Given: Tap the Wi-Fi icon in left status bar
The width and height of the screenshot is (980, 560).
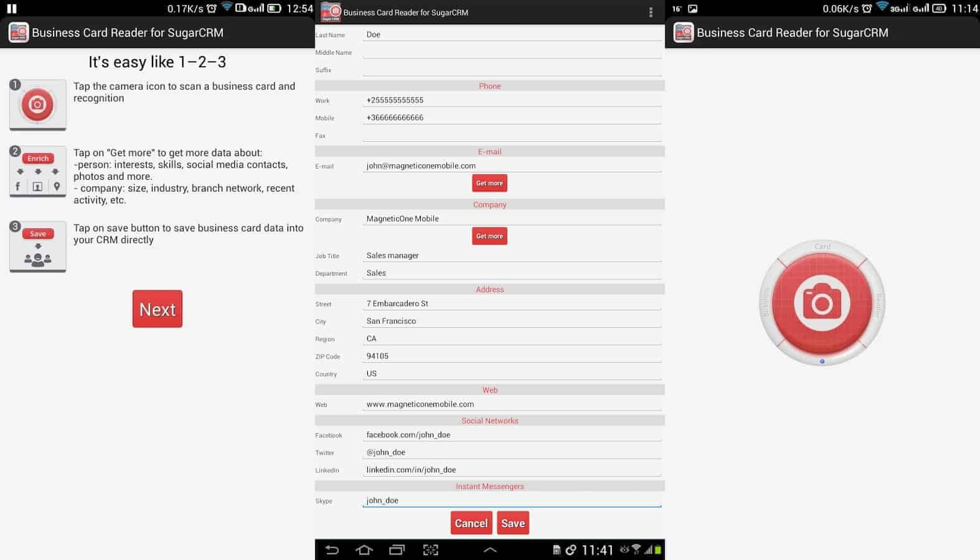Looking at the screenshot, I should click(x=227, y=7).
